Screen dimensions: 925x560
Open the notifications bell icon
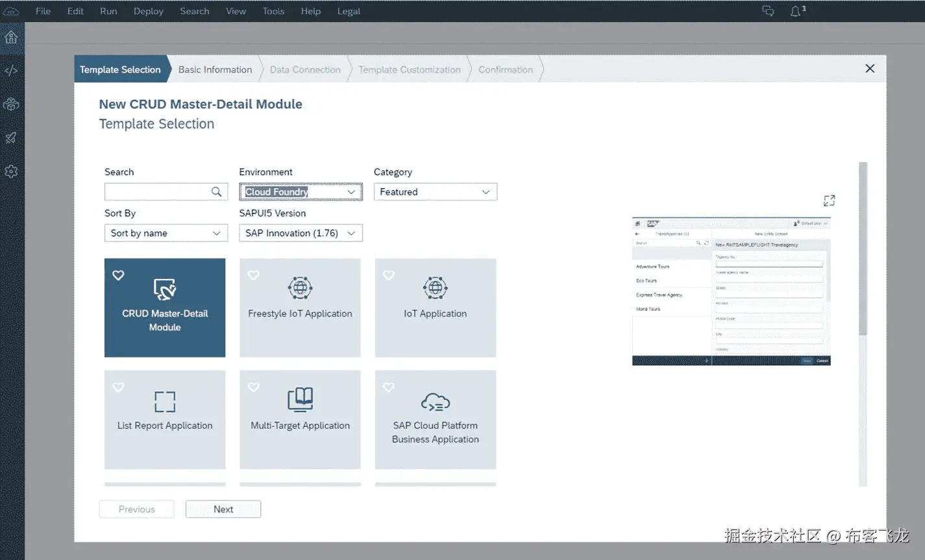[795, 11]
